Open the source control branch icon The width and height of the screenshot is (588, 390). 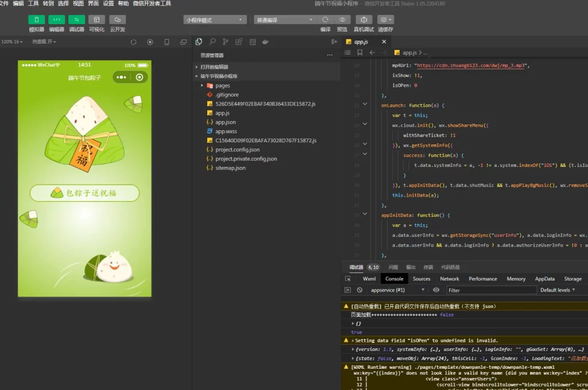click(x=225, y=42)
